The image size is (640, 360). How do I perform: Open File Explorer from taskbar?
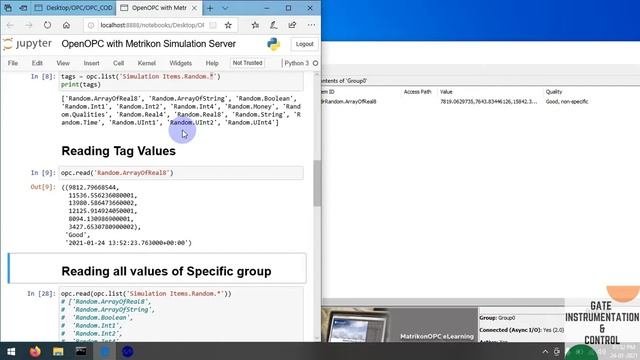(58, 351)
